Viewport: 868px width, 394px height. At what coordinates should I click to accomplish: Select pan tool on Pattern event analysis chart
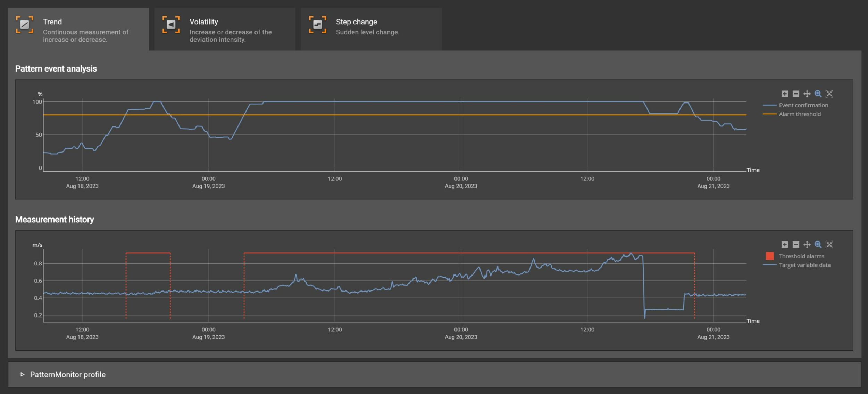[x=807, y=94]
